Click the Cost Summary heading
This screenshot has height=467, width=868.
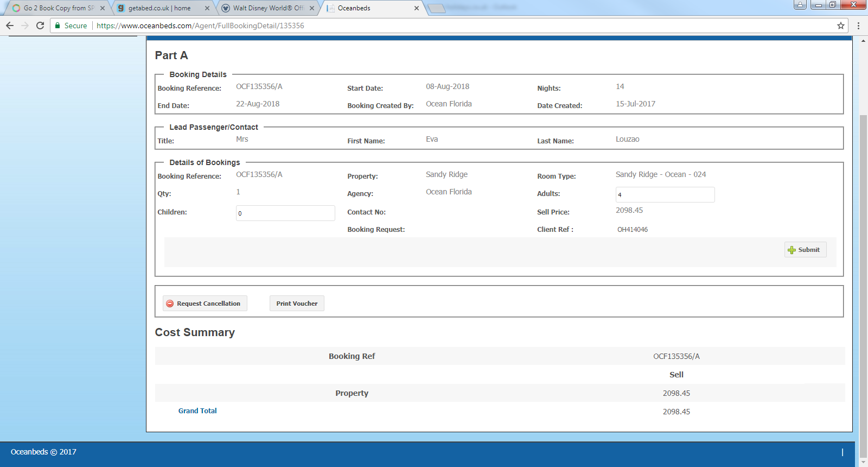(x=195, y=332)
